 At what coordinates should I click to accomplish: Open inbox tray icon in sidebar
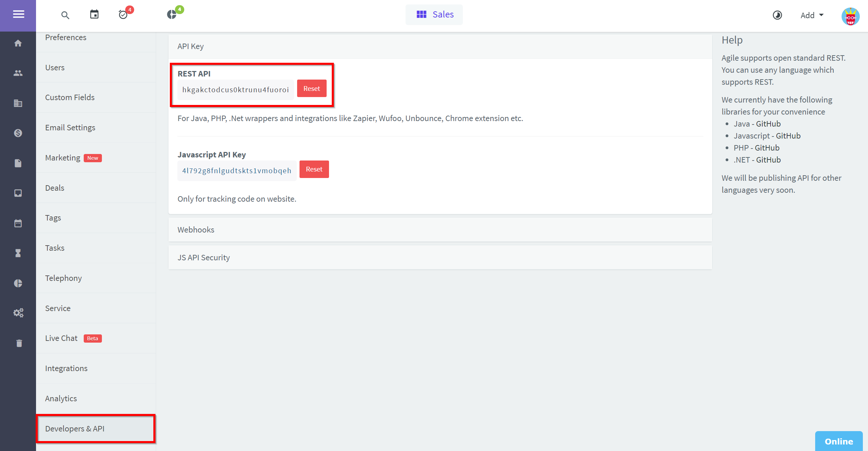coord(18,193)
